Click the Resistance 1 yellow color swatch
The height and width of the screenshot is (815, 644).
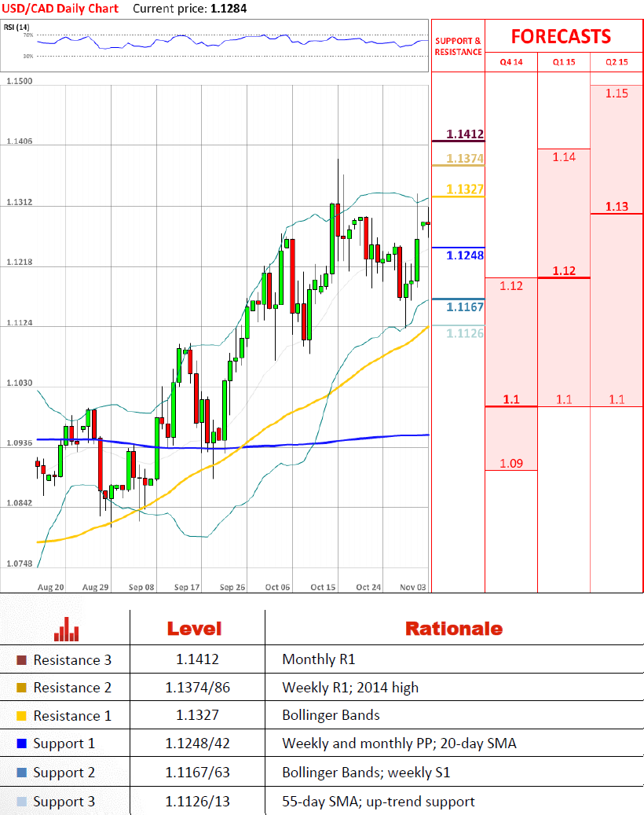coord(21,716)
